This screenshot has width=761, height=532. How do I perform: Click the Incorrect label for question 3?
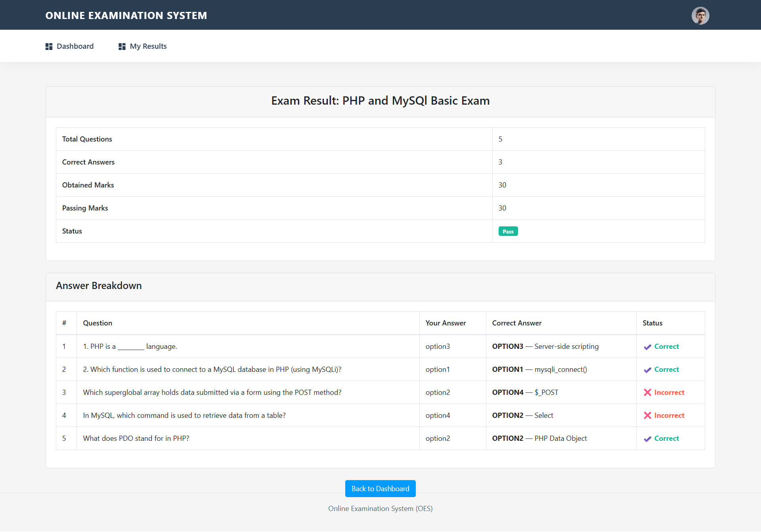pos(669,392)
